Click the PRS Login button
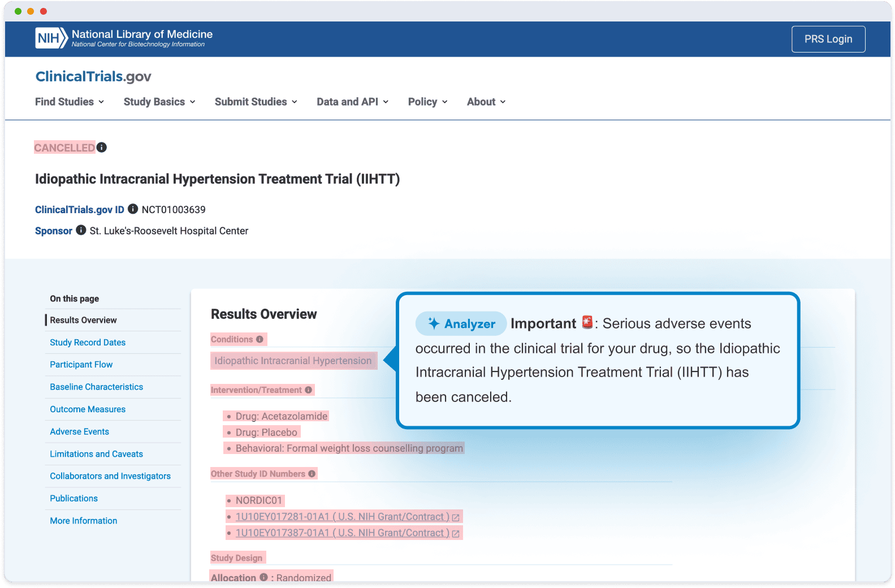The height and width of the screenshot is (588, 895). pos(828,39)
